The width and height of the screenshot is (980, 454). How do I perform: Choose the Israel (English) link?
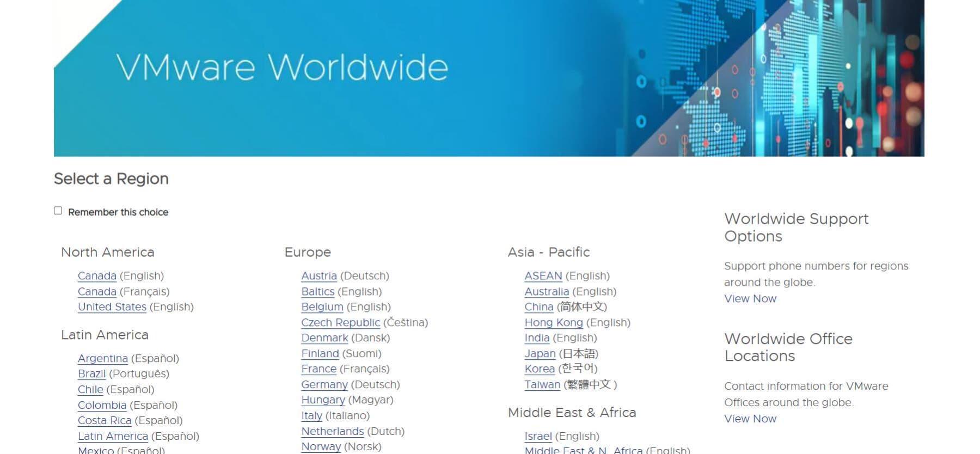[x=538, y=437]
